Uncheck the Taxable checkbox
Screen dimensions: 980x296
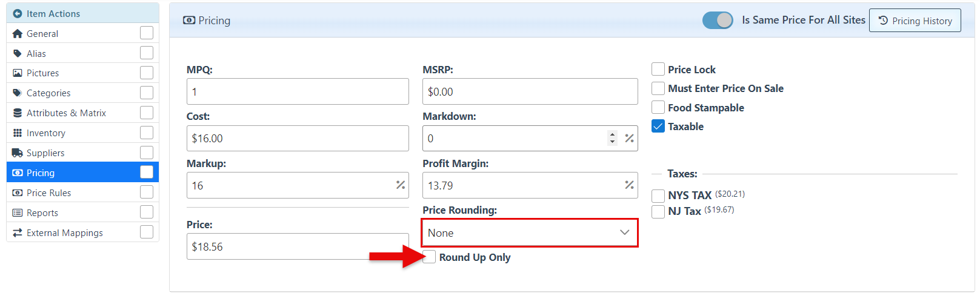658,127
